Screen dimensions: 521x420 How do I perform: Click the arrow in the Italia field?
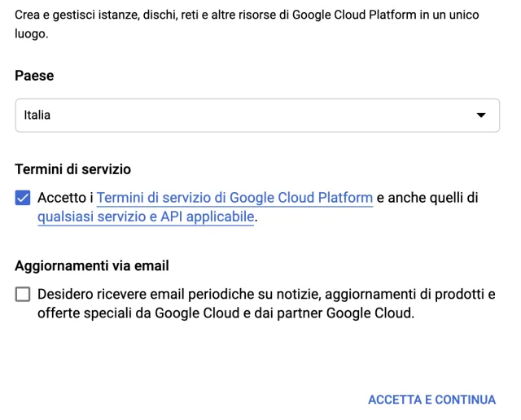(480, 116)
